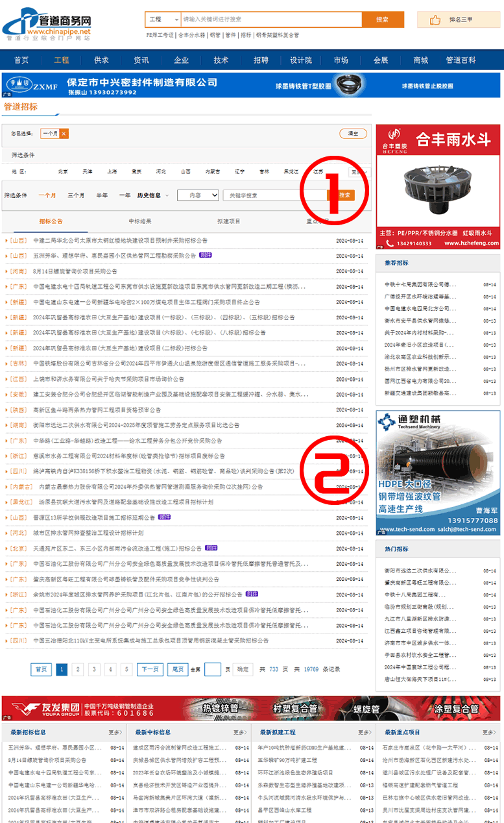Click the 附件 badge on the 五洲芳华 listing
Image resolution: width=504 pixels, height=823 pixels.
[x=205, y=255]
